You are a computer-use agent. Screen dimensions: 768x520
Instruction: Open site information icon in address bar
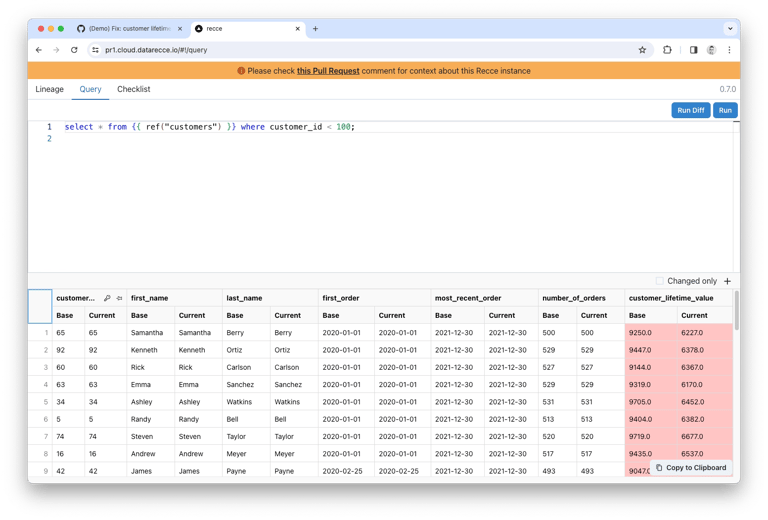tap(96, 50)
